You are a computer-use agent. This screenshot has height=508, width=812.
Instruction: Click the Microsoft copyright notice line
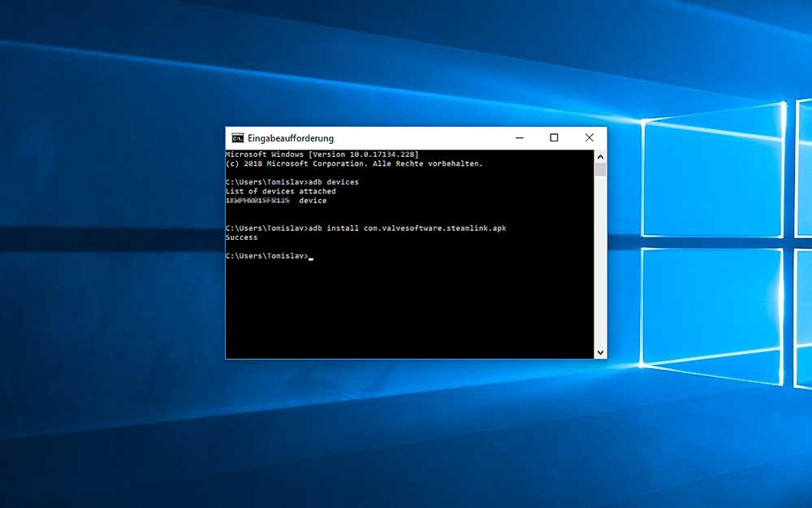click(354, 163)
